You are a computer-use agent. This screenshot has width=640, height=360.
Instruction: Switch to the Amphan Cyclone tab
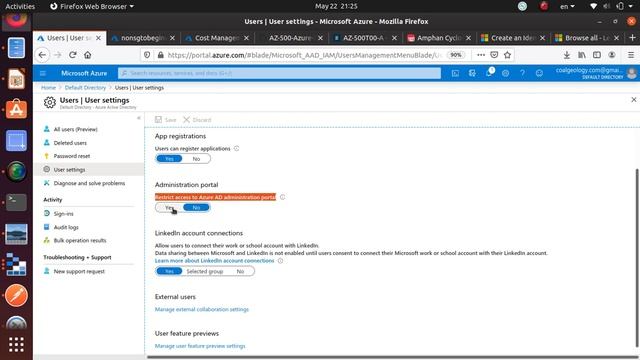coord(439,38)
